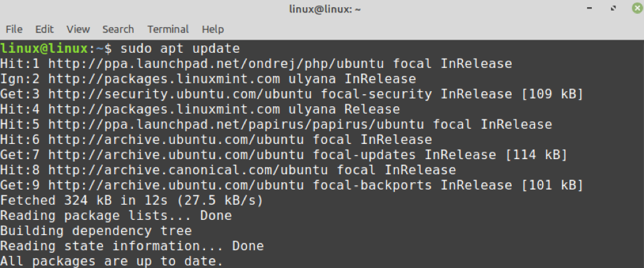Open the Help menu
The height and width of the screenshot is (268, 644).
pos(213,29)
